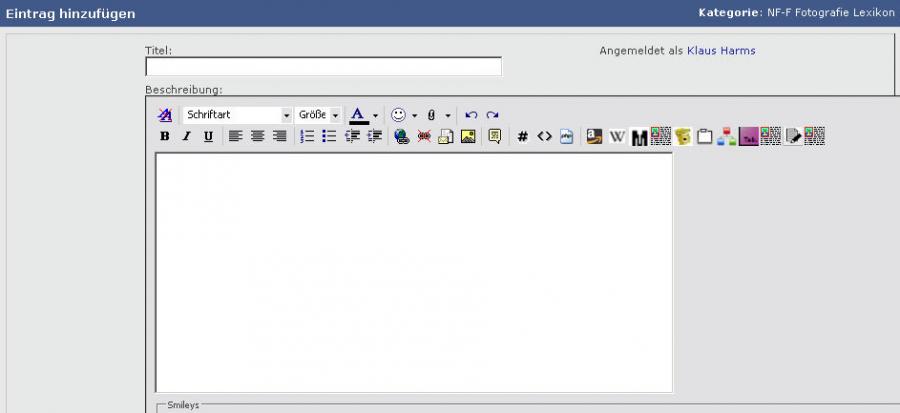Image resolution: width=900 pixels, height=413 pixels.
Task: Open the smiley picker with the face icon
Action: (x=398, y=115)
